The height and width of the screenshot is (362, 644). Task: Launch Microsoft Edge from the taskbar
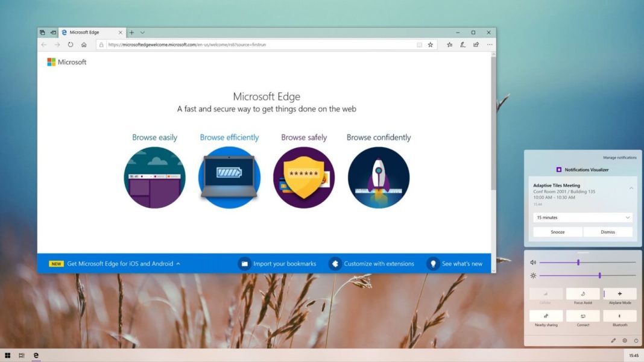pyautogui.click(x=36, y=355)
